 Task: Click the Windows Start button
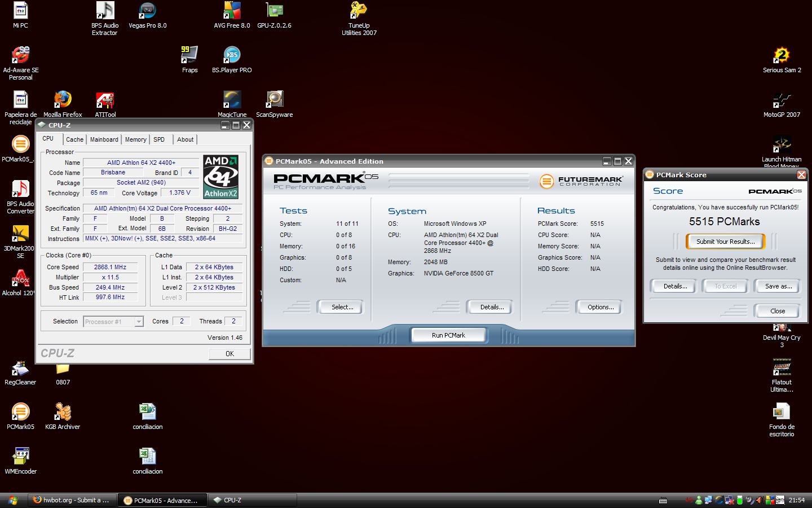coord(13,500)
